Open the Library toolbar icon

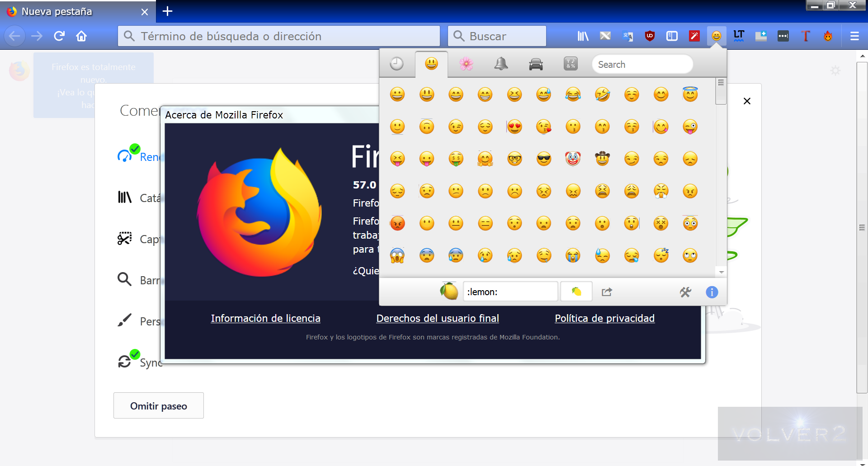coord(583,36)
